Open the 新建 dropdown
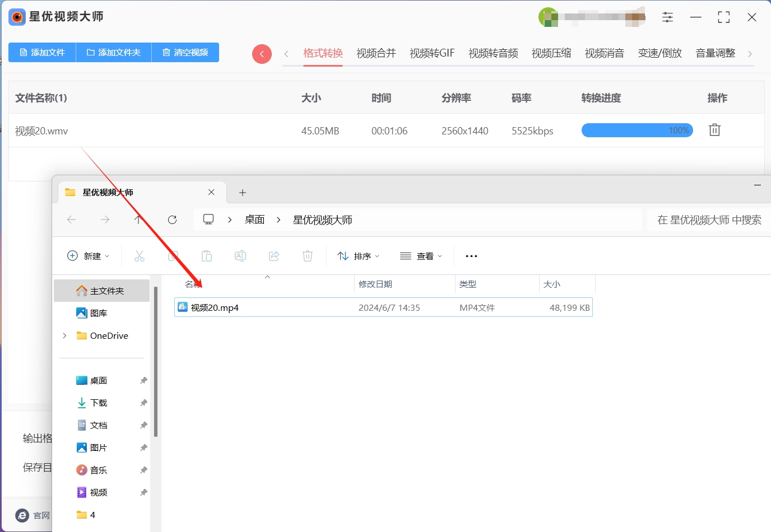This screenshot has height=532, width=771. point(89,256)
